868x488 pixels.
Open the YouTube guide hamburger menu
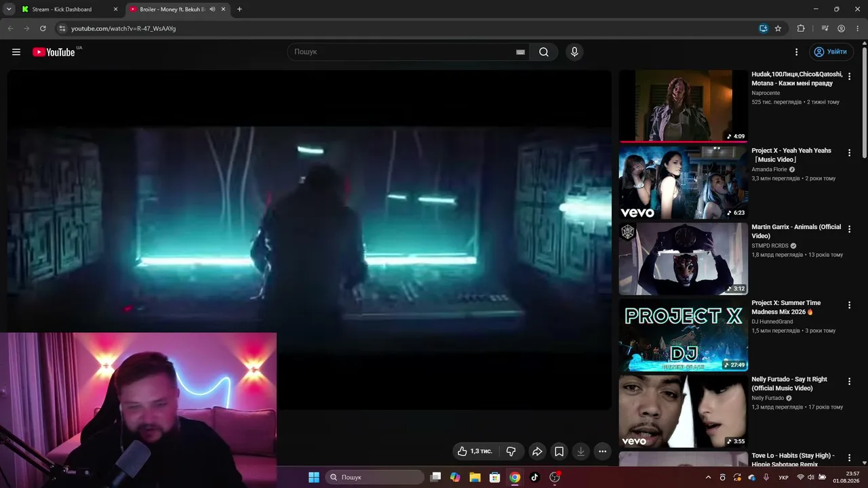point(16,52)
